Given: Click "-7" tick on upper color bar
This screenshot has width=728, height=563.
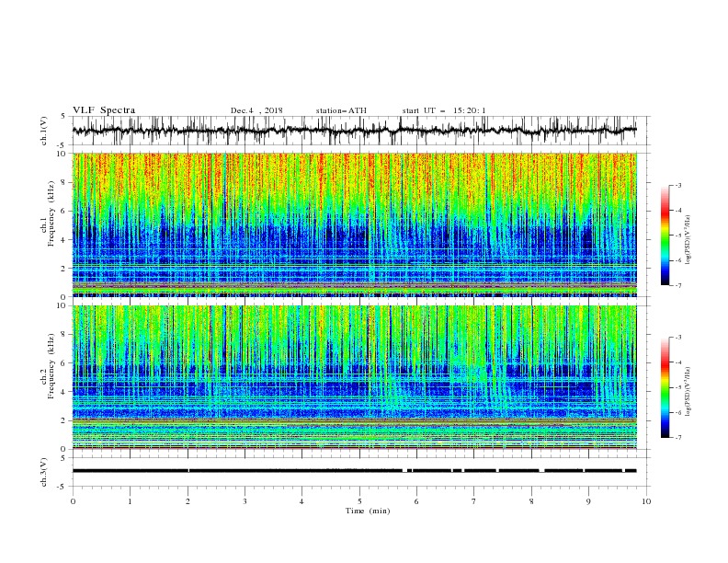Looking at the screenshot, I should click(678, 285).
